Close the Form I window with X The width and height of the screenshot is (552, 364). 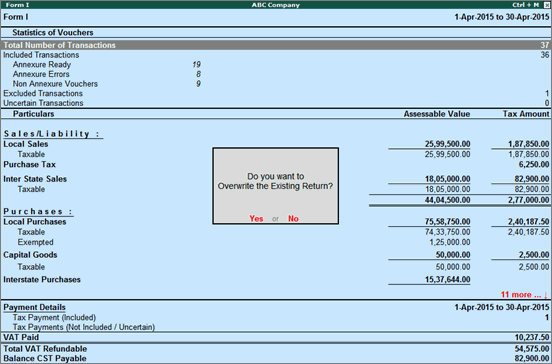(x=547, y=5)
